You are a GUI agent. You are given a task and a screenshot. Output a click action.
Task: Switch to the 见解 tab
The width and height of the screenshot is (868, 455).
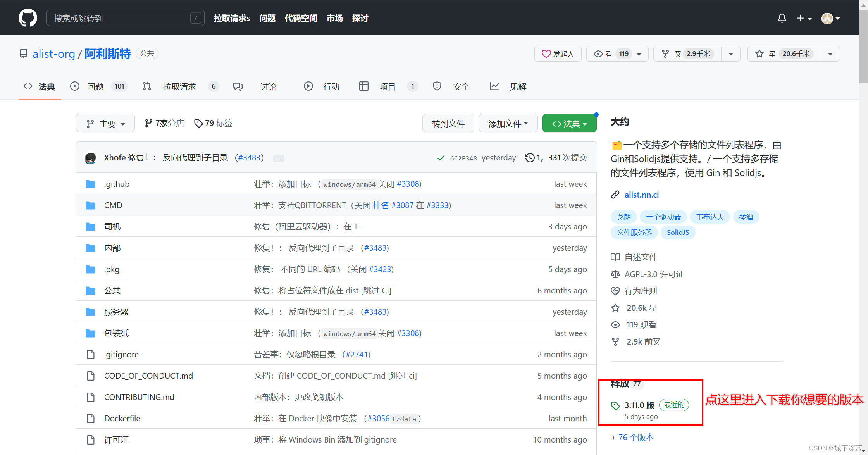tap(508, 86)
